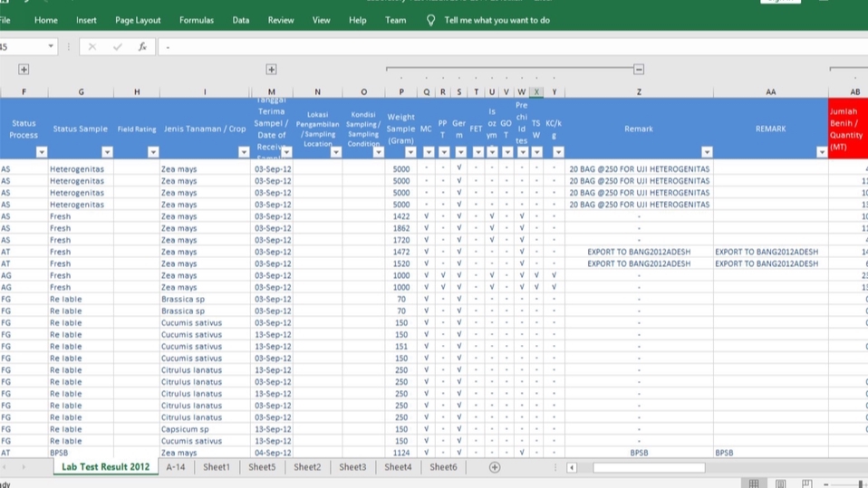Image resolution: width=868 pixels, height=488 pixels.
Task: Switch to Normal view icon in status bar
Action: 754,483
